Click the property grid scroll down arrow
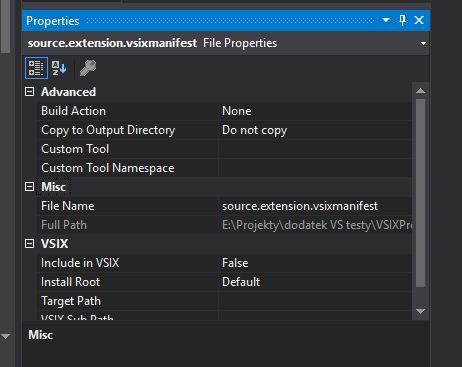The image size is (462, 367). (421, 311)
